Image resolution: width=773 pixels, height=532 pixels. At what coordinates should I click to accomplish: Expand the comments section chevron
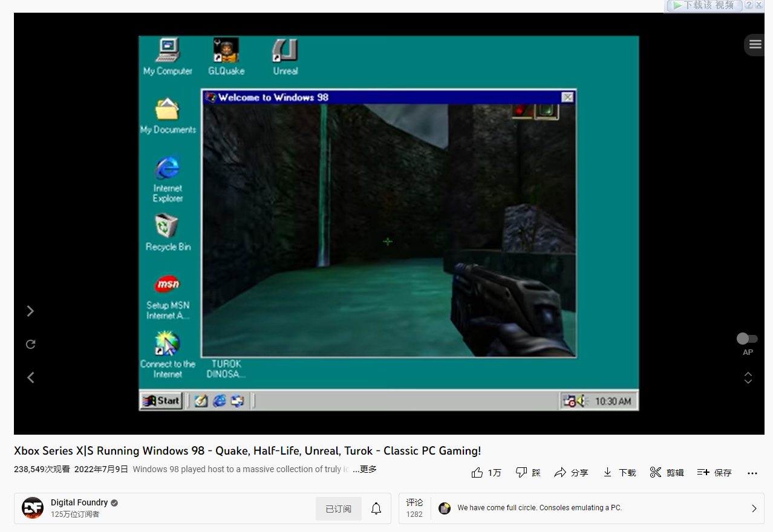click(754, 508)
